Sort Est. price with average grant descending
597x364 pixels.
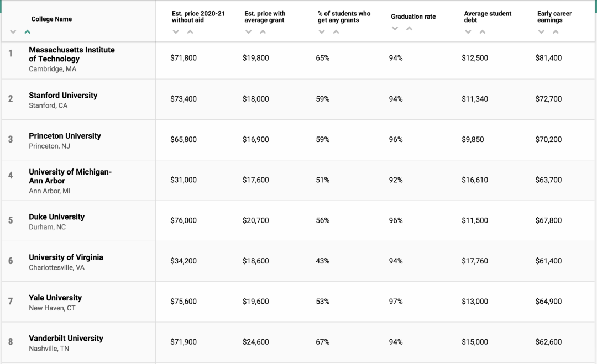click(x=249, y=32)
